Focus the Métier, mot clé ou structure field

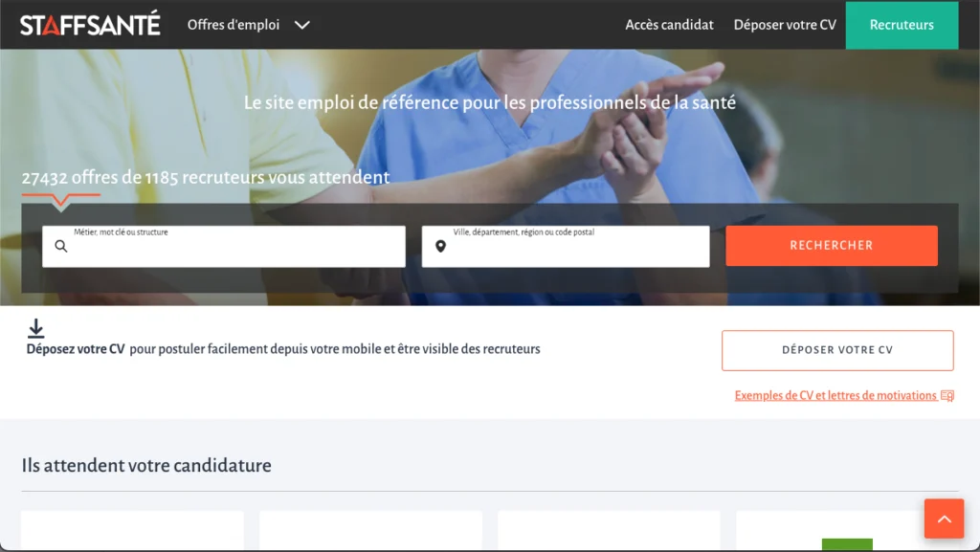[x=224, y=247]
